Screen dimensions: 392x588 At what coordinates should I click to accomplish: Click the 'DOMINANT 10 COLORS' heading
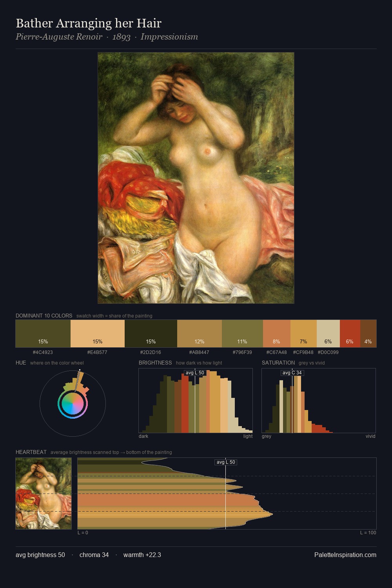click(44, 316)
